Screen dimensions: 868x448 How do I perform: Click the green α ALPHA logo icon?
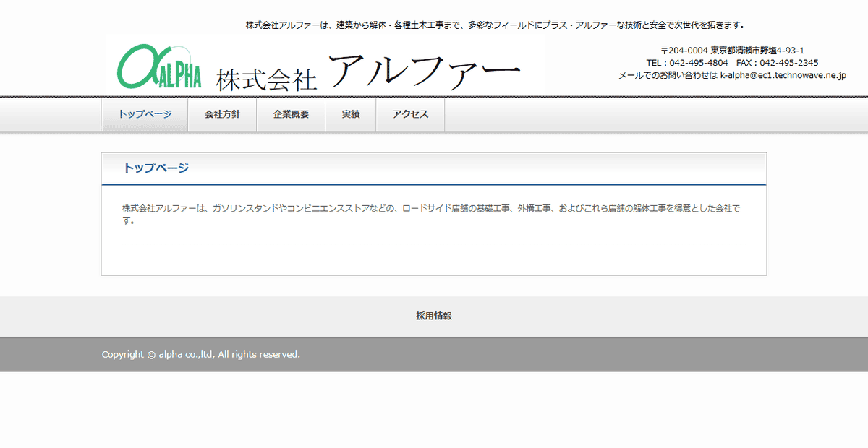[x=159, y=66]
